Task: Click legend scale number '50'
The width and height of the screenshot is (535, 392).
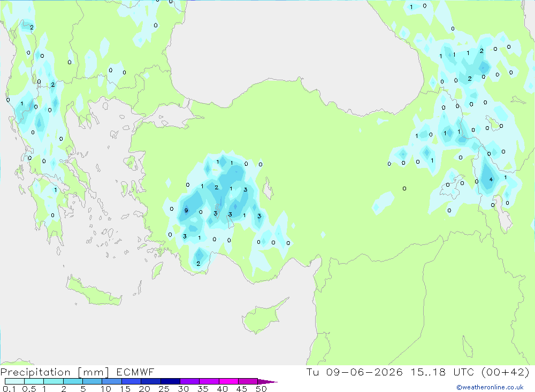Action: 261,389
